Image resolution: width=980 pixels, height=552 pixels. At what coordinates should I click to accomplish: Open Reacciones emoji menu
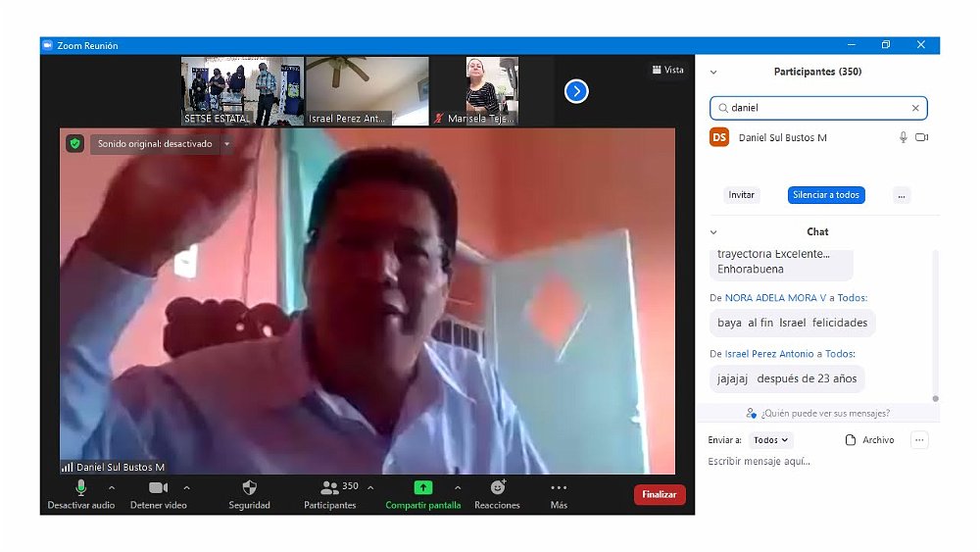tap(497, 487)
